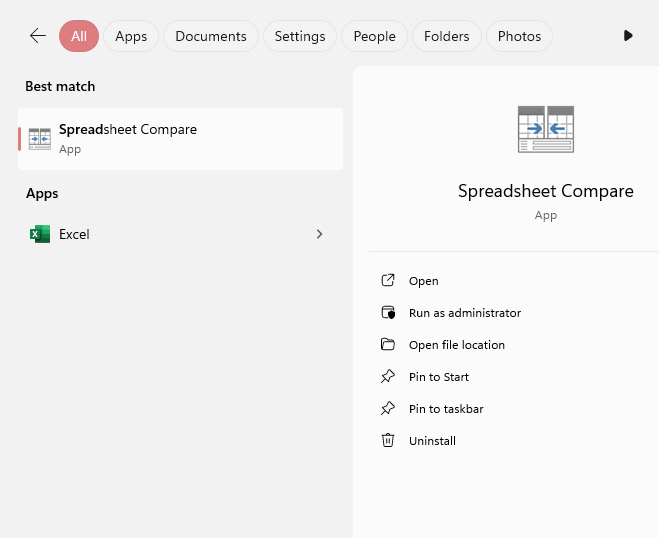Click the Best match heading
The height and width of the screenshot is (538, 659).
coord(60,86)
